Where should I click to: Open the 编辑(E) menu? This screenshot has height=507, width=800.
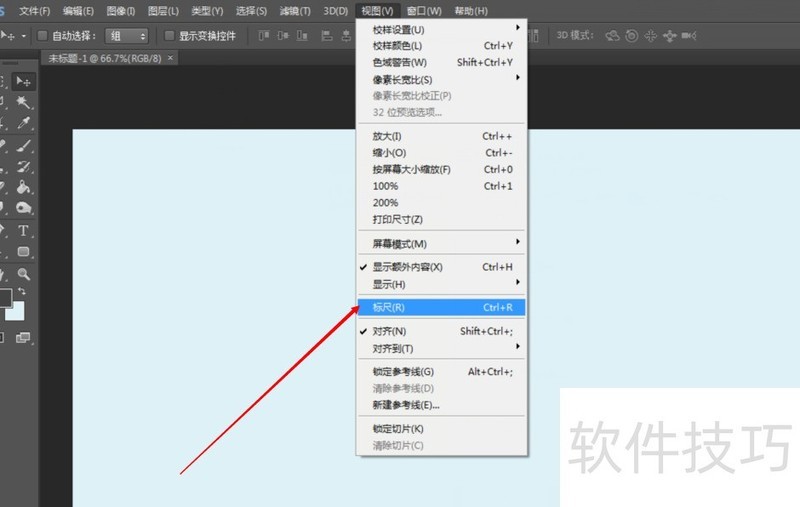pyautogui.click(x=79, y=11)
